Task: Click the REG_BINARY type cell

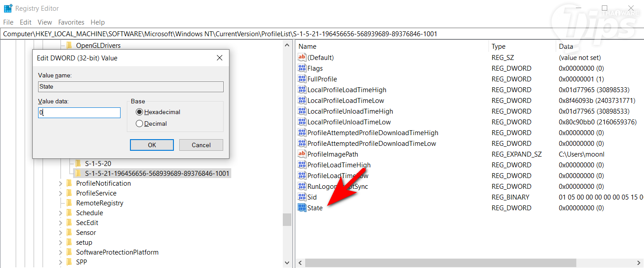Action: [510, 197]
